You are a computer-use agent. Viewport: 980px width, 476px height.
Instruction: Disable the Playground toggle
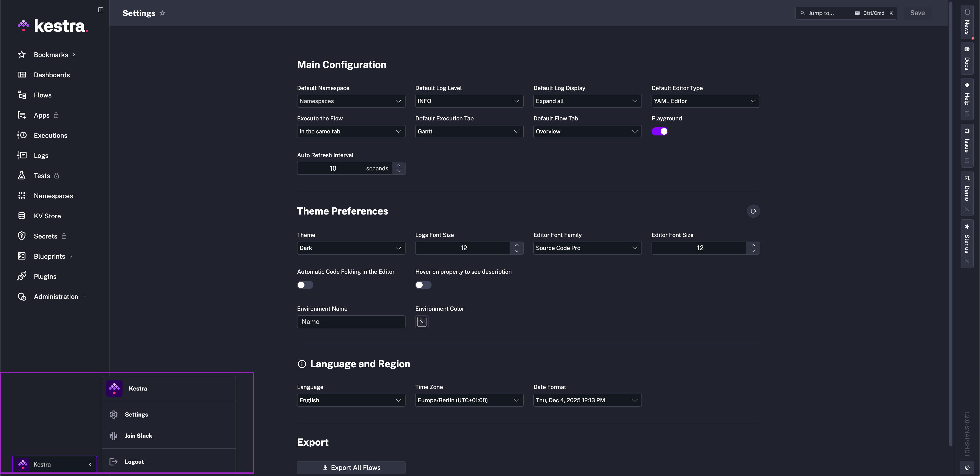[660, 131]
